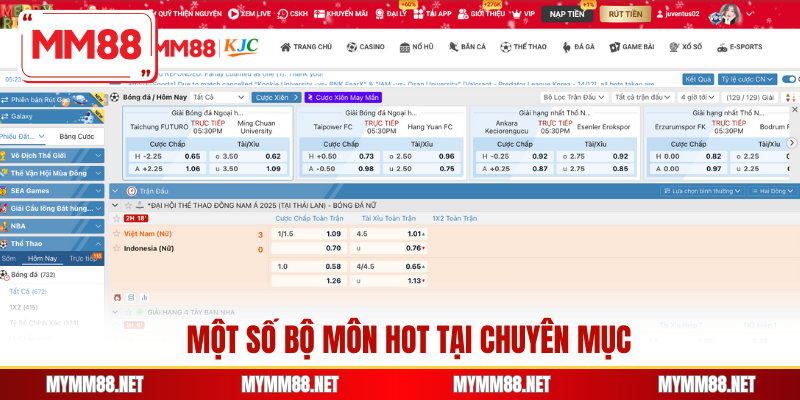Click the Tải App grid icon
Image resolution: width=800 pixels, height=400 pixels.
tap(418, 14)
